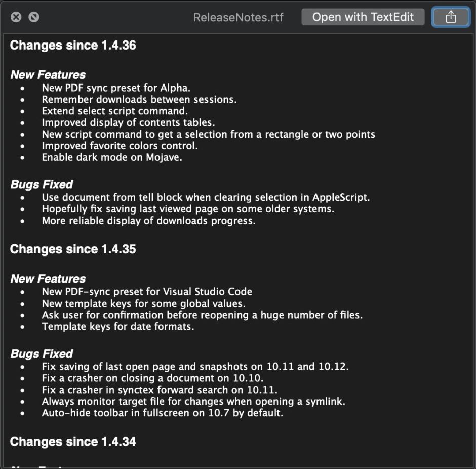Click the "Bugs Fixed" subheading under 1.4.36

[x=42, y=185]
